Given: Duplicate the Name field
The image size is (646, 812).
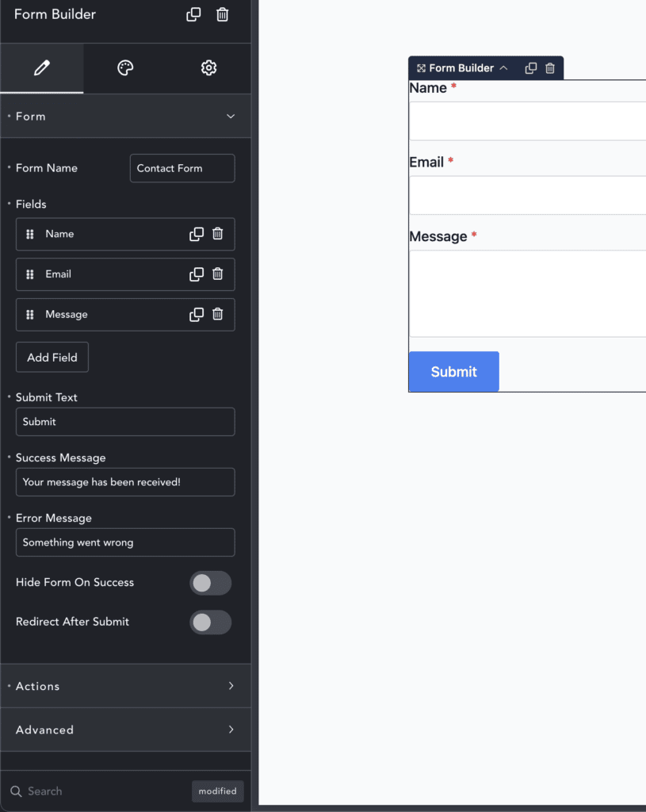Looking at the screenshot, I should click(x=197, y=234).
